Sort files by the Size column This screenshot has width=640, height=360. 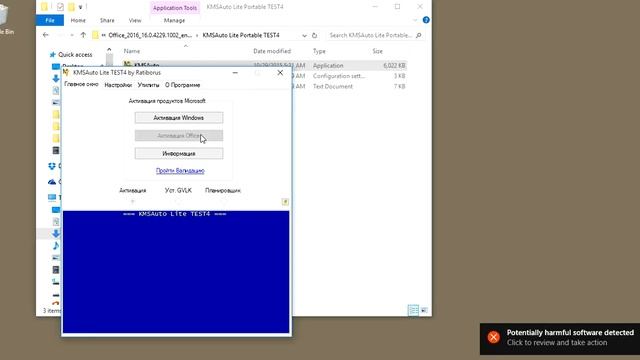click(378, 51)
